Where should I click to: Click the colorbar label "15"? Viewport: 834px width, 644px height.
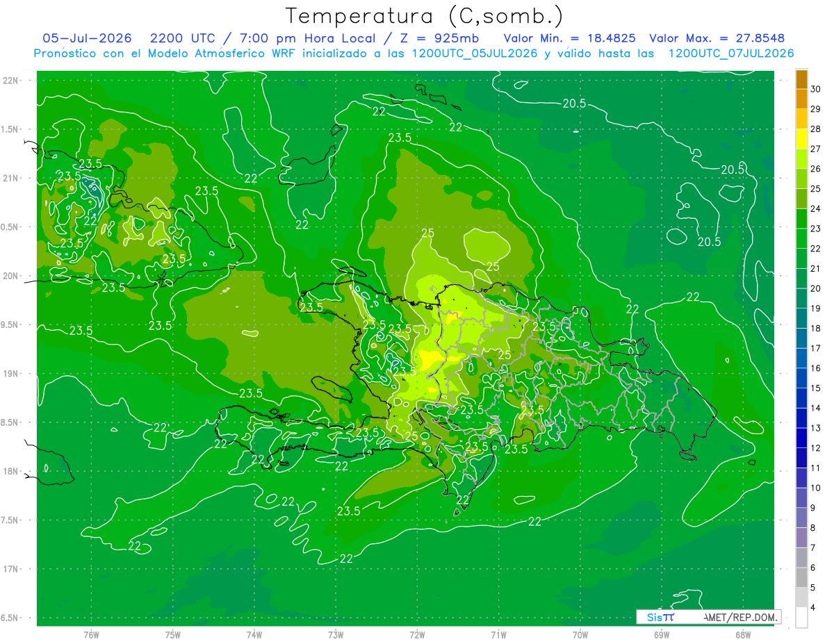pos(816,388)
